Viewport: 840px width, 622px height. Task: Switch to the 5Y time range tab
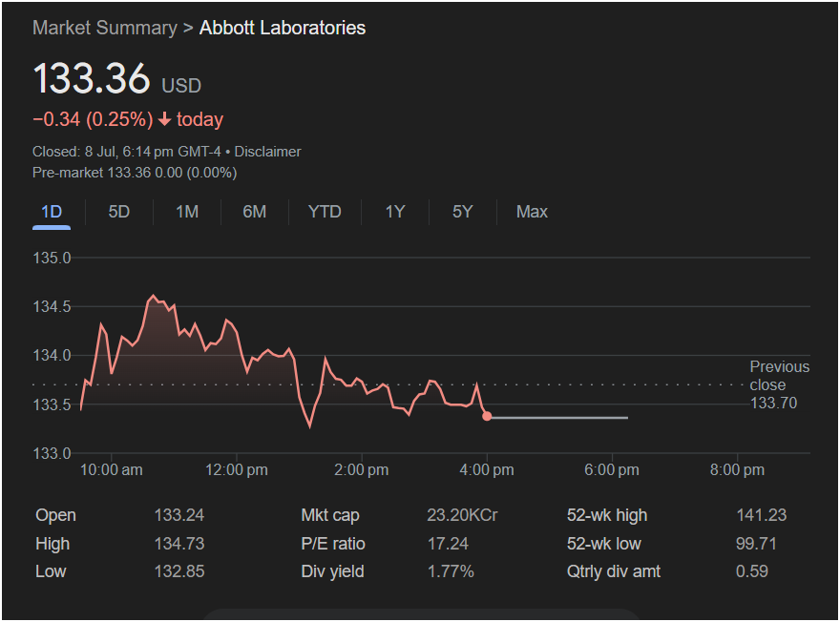[x=463, y=212]
